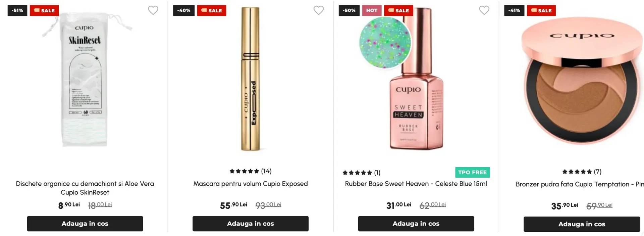Favorite the Cupio Exposed mascara with heart

319,10
